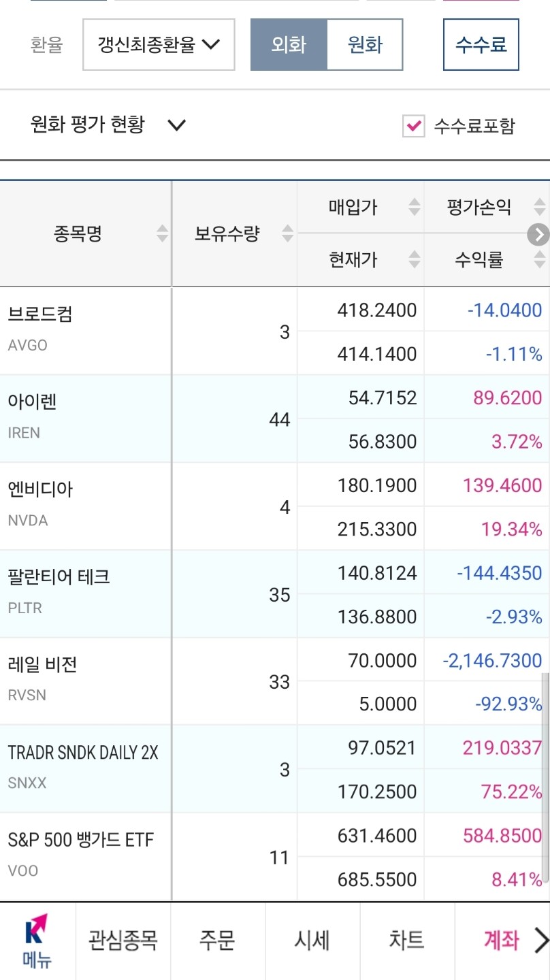Image resolution: width=550 pixels, height=980 pixels.
Task: Switch currency display to 원화
Action: 365,45
